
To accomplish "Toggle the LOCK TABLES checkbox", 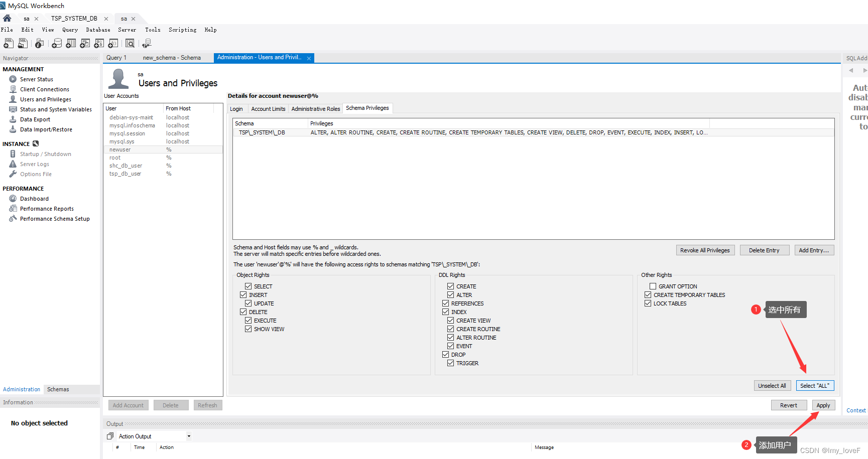I will pos(648,303).
